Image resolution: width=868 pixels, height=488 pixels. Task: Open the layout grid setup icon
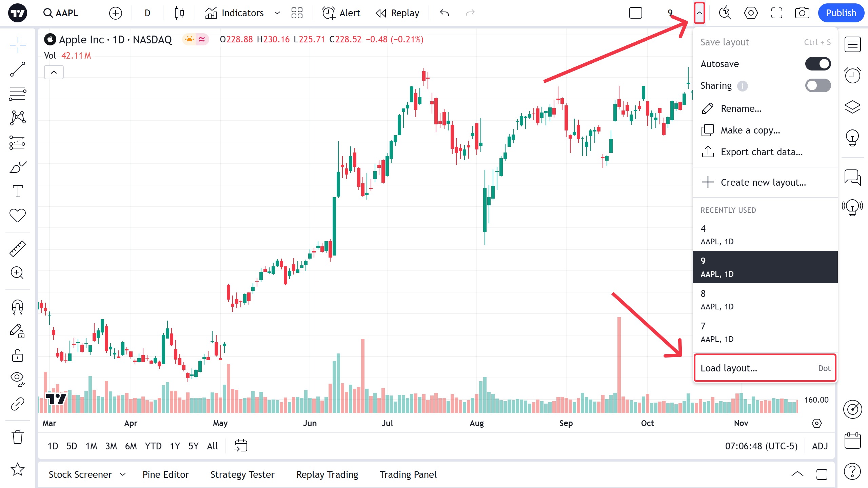click(x=297, y=13)
